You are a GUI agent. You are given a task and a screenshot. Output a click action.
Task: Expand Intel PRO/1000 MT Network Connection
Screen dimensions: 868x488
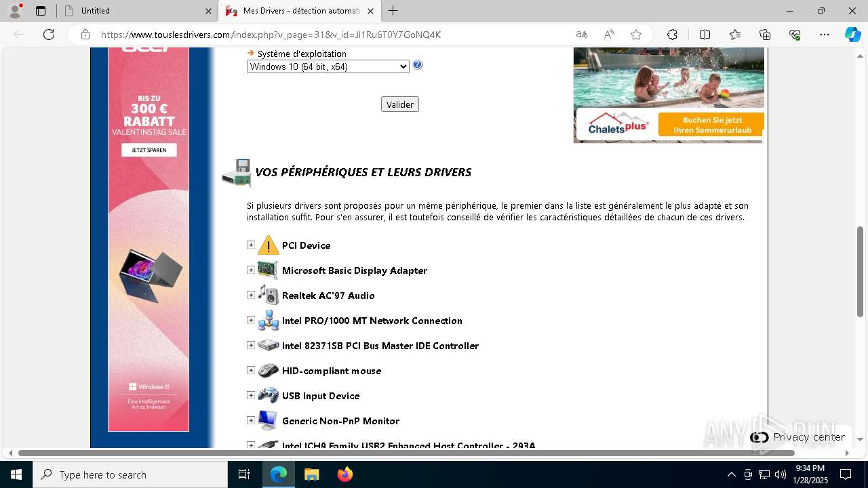pos(251,320)
